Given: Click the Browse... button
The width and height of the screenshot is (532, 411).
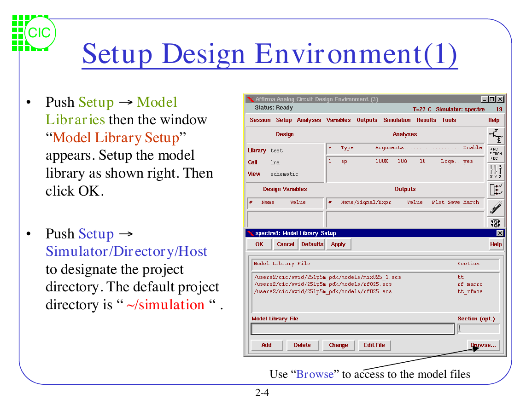Looking at the screenshot, I should pos(483,345).
